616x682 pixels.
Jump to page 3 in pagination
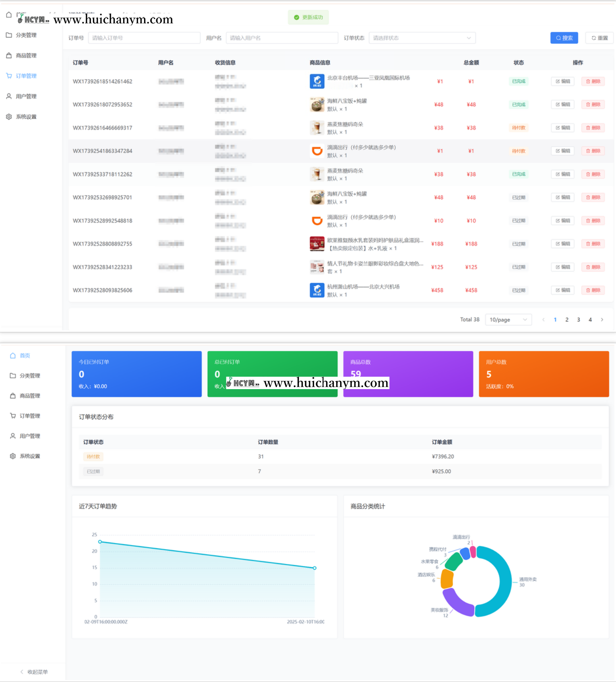pyautogui.click(x=579, y=319)
